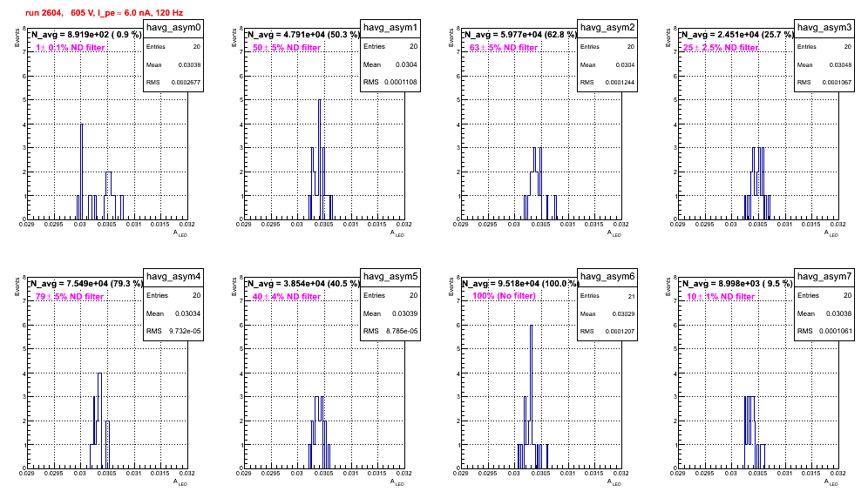Click the tallest histogram peak in havg_asym6 plot
This screenshot has width=868, height=498.
click(532, 396)
